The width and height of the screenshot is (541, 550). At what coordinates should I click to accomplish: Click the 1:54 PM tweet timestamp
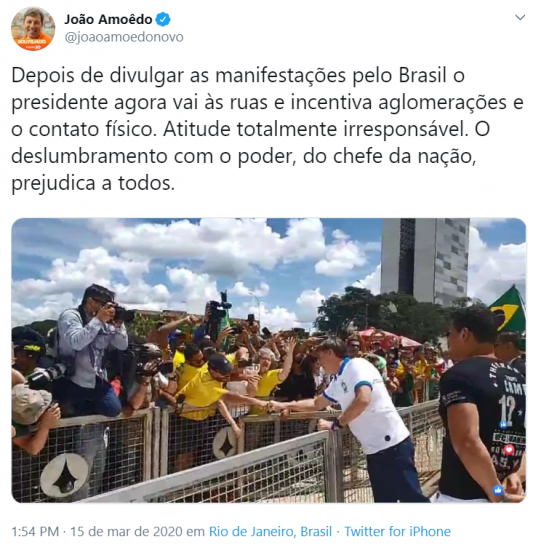point(35,531)
